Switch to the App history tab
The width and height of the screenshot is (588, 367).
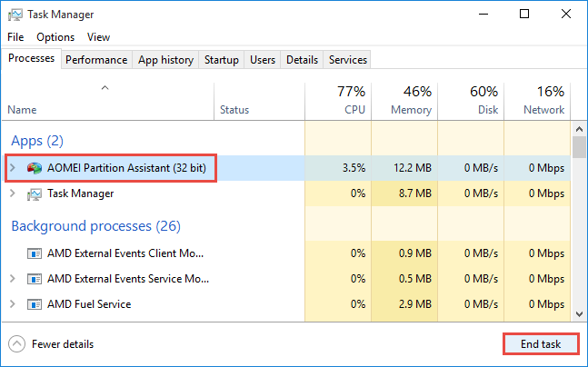pos(165,60)
